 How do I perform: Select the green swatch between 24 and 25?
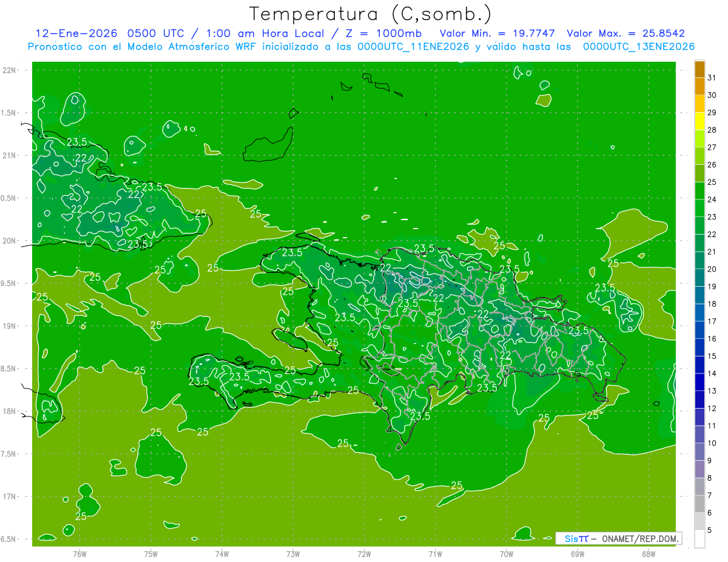tap(699, 191)
